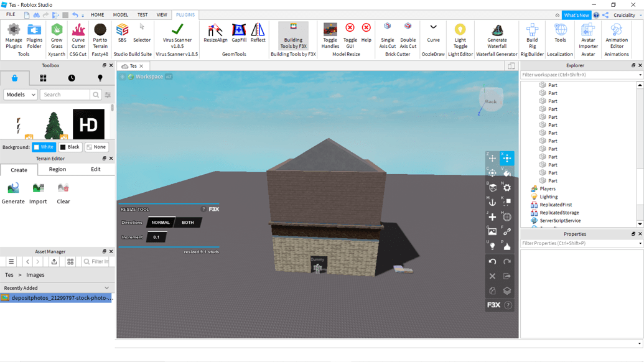The height and width of the screenshot is (362, 644).
Task: Run the Virus Scanner v1.8.5
Action: point(177,36)
